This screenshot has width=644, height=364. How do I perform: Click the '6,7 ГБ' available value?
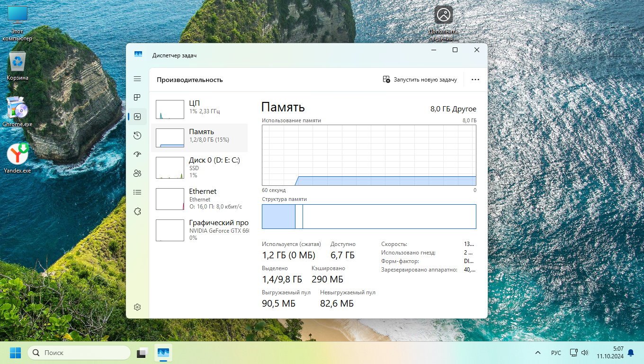pyautogui.click(x=342, y=255)
